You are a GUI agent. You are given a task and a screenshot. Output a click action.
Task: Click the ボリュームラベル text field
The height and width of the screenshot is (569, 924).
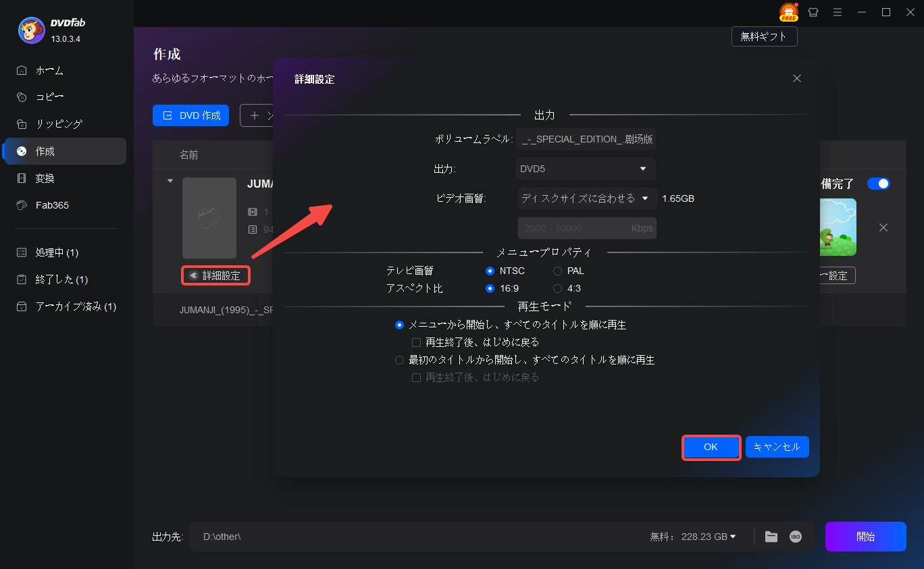[586, 139]
